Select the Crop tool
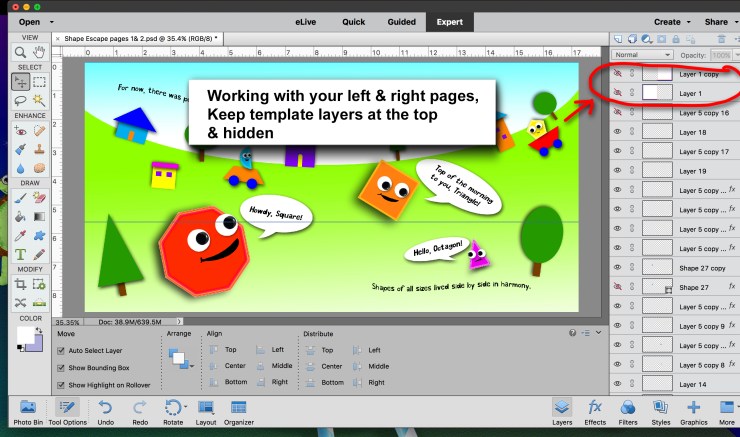 click(x=20, y=285)
